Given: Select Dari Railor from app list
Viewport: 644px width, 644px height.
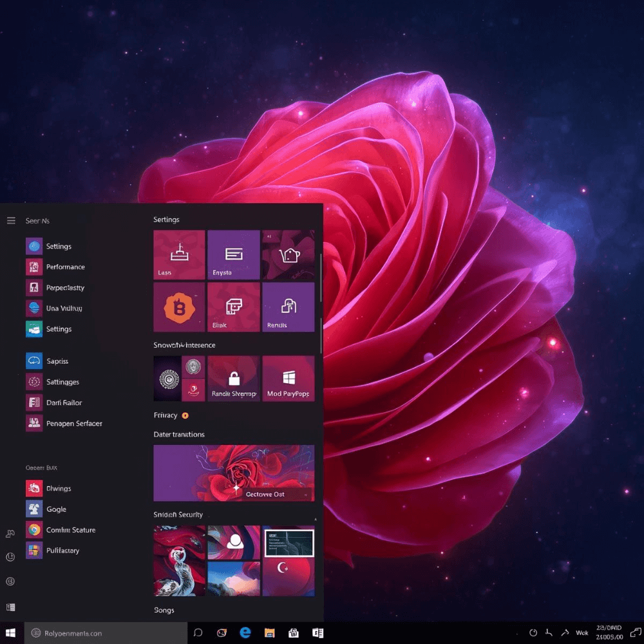Looking at the screenshot, I should click(x=34, y=402).
